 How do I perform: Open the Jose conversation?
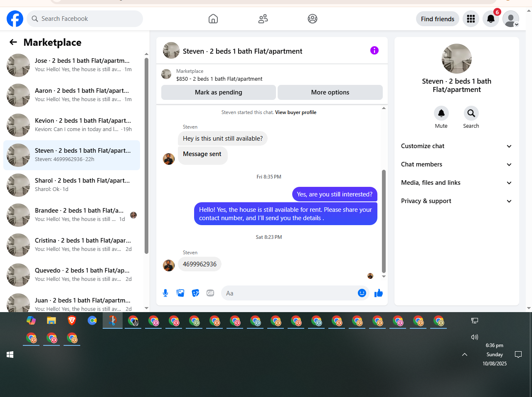tap(71, 65)
